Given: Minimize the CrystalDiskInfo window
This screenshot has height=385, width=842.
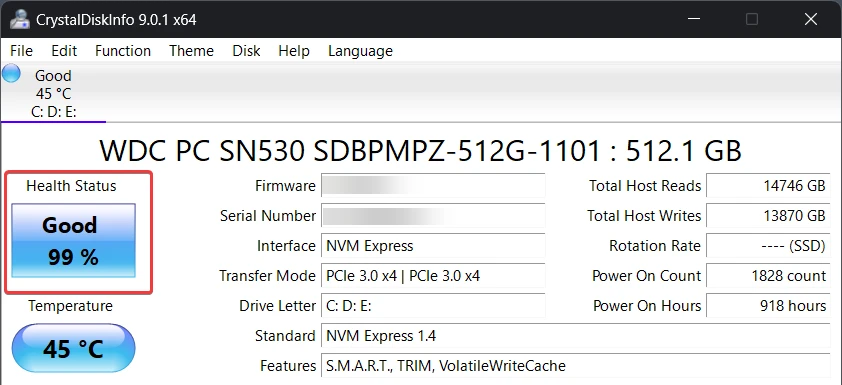Looking at the screenshot, I should click(x=693, y=19).
